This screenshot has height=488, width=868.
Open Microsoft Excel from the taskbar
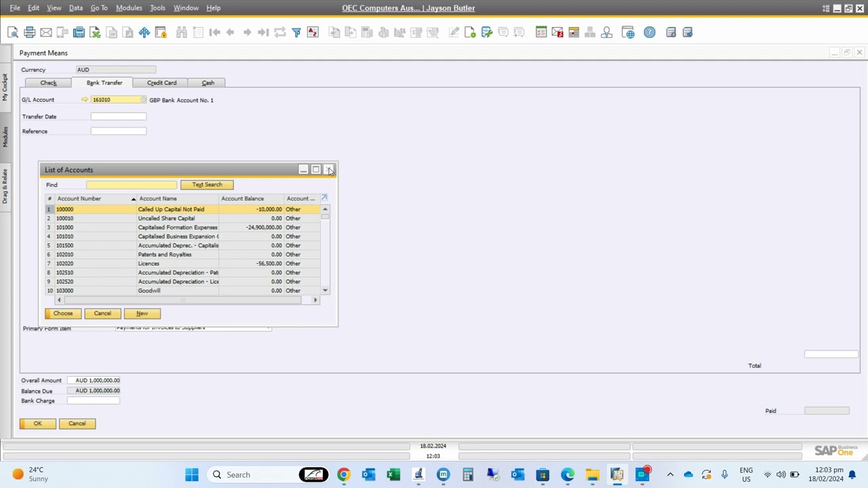[x=393, y=474]
